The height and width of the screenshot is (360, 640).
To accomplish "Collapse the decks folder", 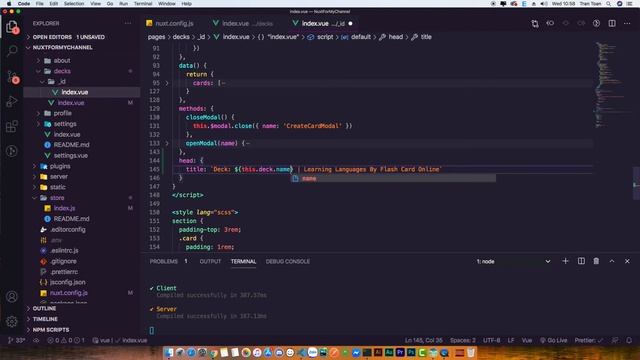I will pos(62,71).
